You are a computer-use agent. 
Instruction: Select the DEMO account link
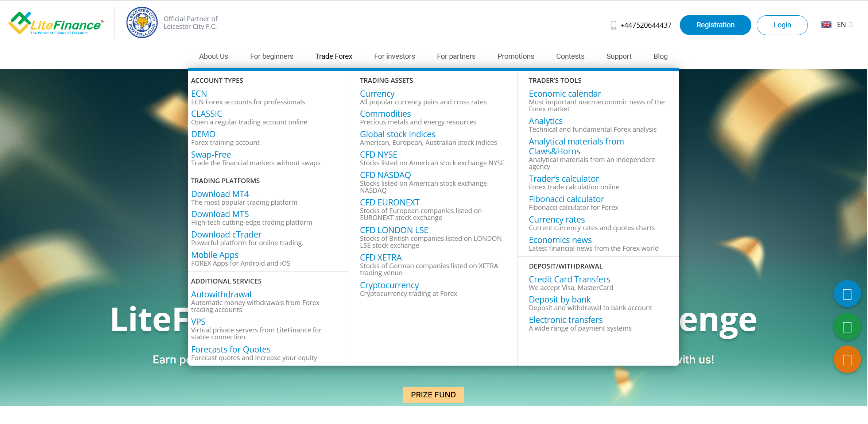(x=203, y=134)
